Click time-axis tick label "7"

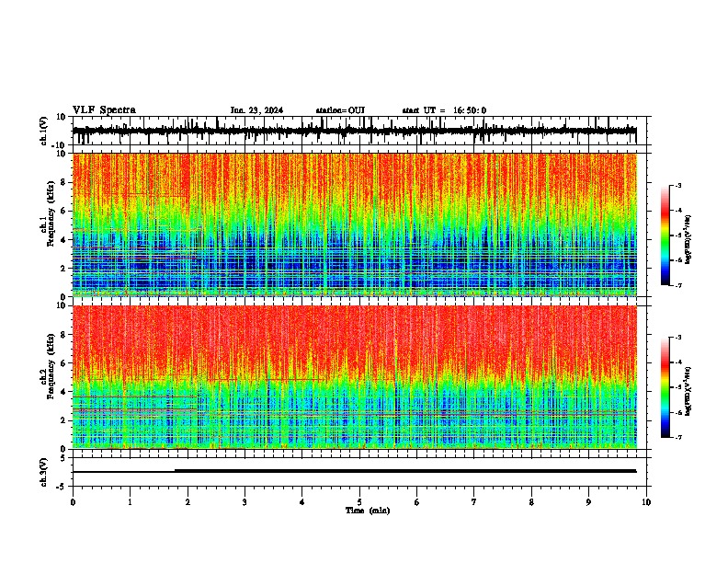(474, 502)
